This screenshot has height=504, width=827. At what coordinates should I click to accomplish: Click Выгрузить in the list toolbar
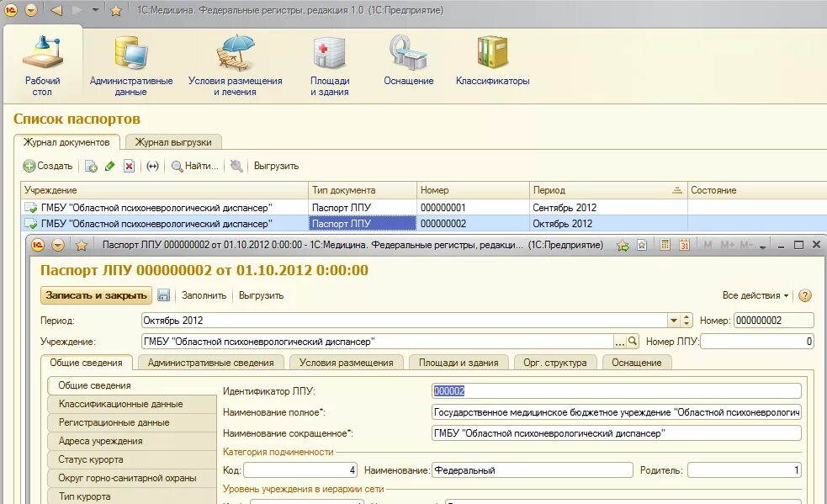point(277,166)
